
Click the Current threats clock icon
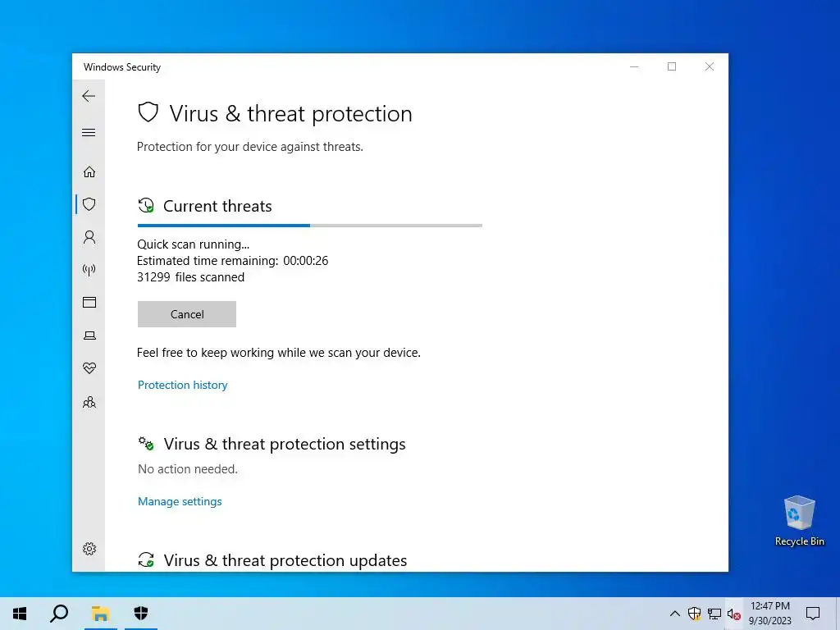coord(146,206)
